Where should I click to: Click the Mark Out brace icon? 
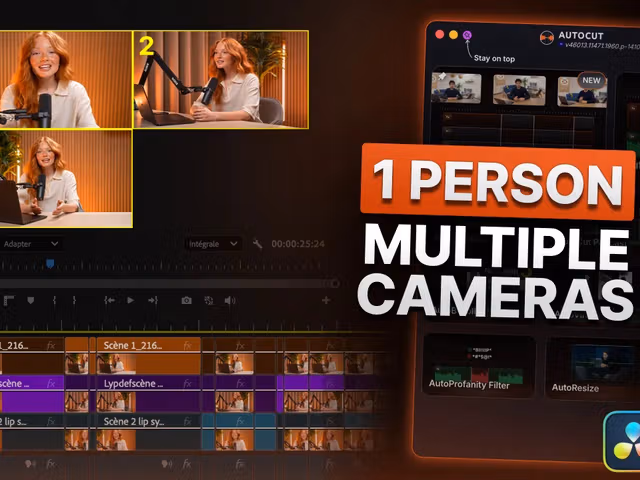coord(74,300)
